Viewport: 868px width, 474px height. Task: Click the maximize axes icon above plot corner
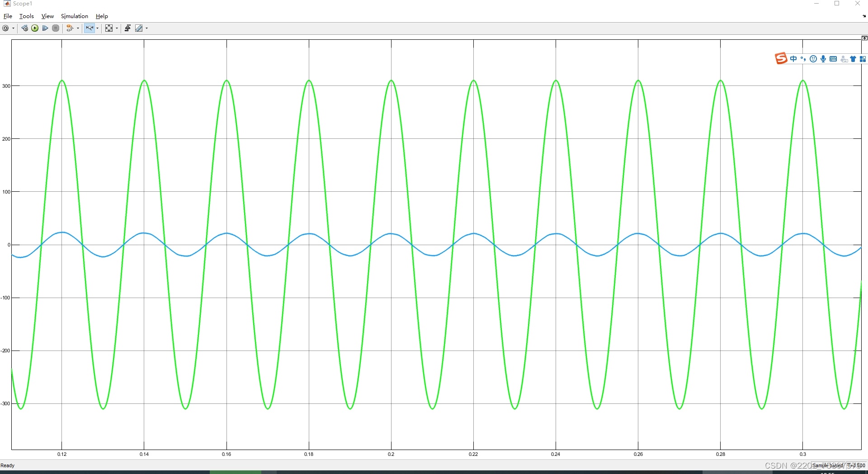[864, 38]
